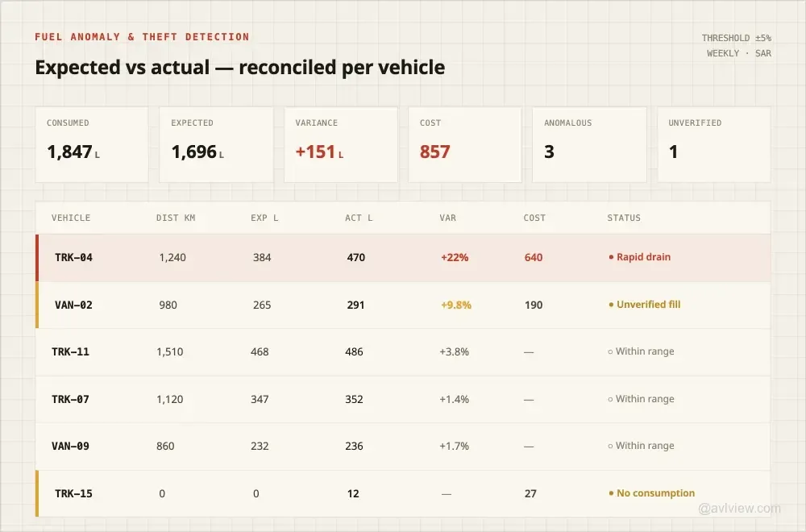Click the WEEKLY · SAR label
Viewport: 806px width, 532px height.
click(x=739, y=53)
